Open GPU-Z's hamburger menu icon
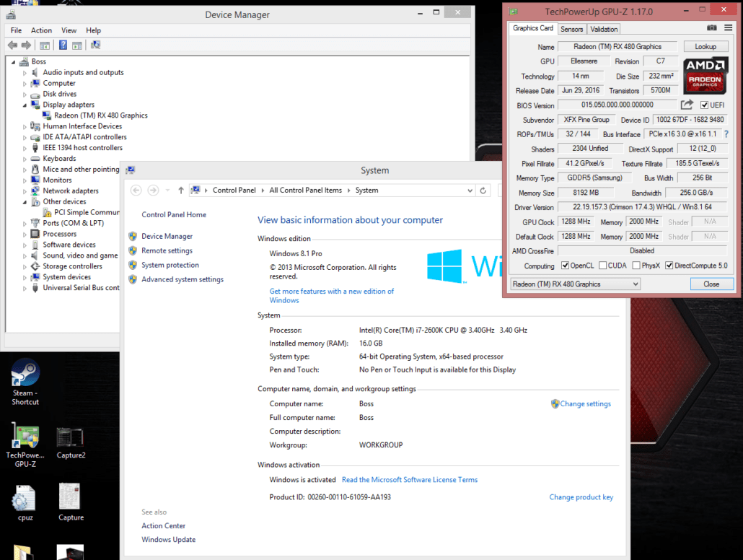 click(x=729, y=28)
